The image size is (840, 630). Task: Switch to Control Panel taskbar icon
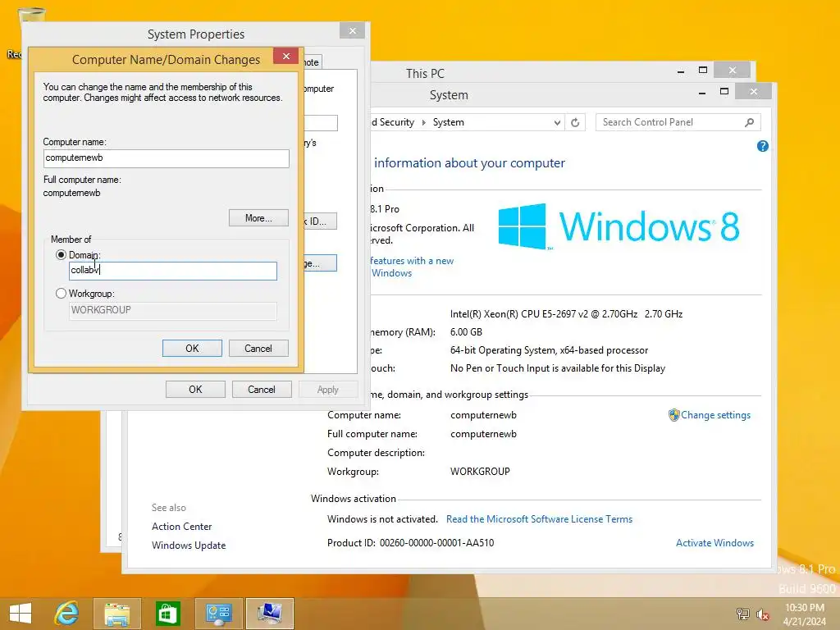click(x=218, y=614)
